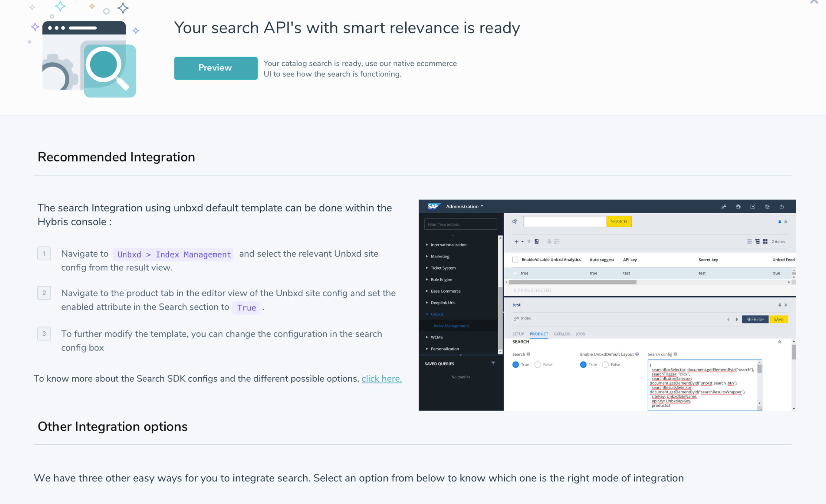
Task: Click the checklist bulk edit icon
Action: click(557, 241)
